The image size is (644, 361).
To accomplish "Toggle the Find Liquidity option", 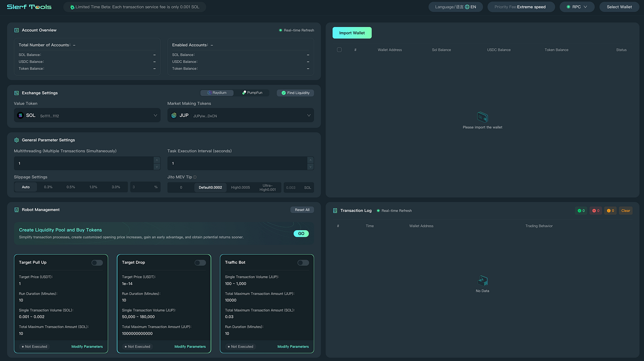I will [x=296, y=93].
